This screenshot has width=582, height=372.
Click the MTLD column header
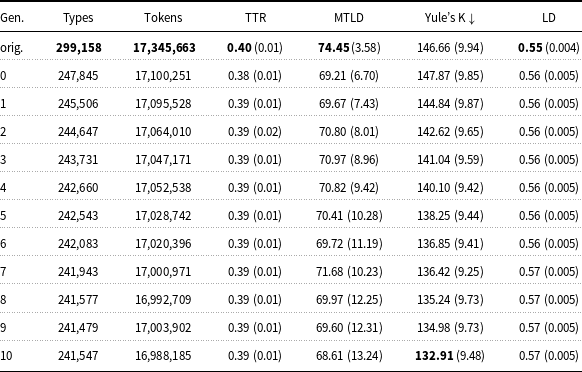pos(349,17)
